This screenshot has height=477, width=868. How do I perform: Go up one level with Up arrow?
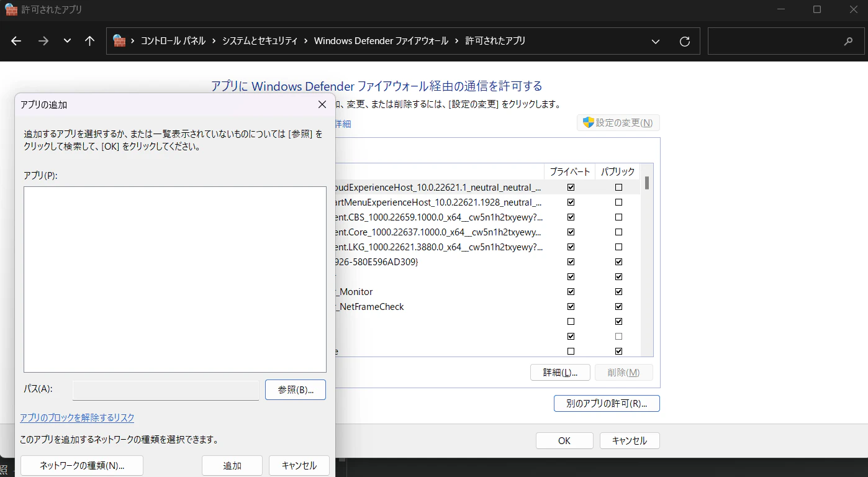tap(89, 41)
